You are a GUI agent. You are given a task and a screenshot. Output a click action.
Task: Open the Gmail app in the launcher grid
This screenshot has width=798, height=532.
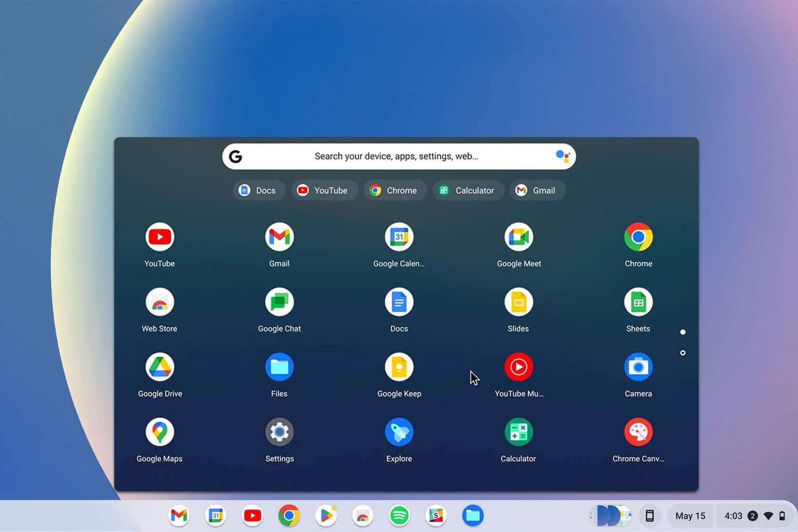[x=280, y=237]
